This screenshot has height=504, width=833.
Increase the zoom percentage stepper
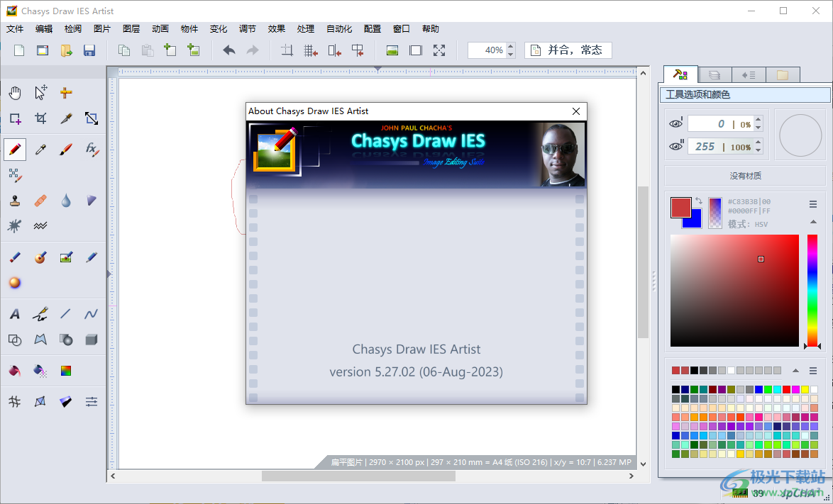pos(511,47)
